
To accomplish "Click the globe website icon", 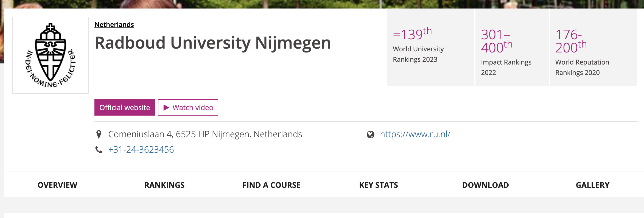I will (371, 135).
